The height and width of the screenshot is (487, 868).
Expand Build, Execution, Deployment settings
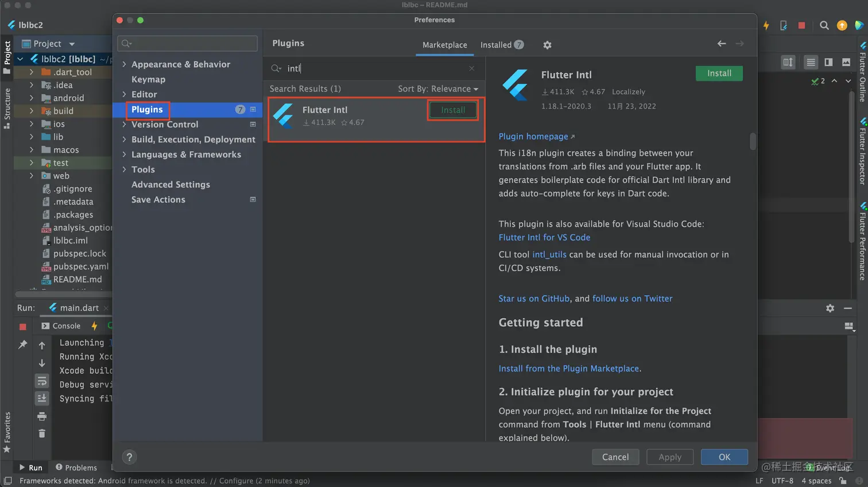[x=124, y=140]
